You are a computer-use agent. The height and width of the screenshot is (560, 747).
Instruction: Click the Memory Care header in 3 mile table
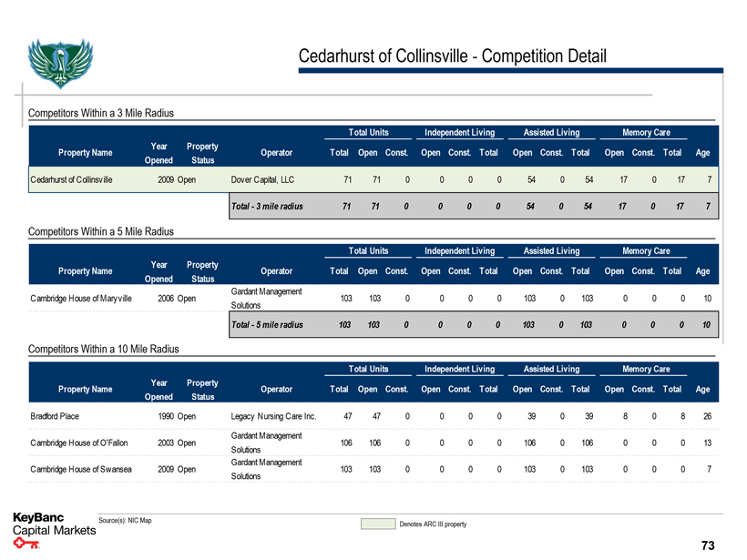(x=646, y=133)
